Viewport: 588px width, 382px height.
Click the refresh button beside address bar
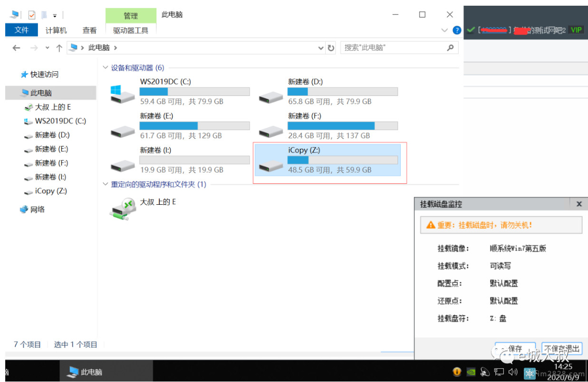coord(331,48)
